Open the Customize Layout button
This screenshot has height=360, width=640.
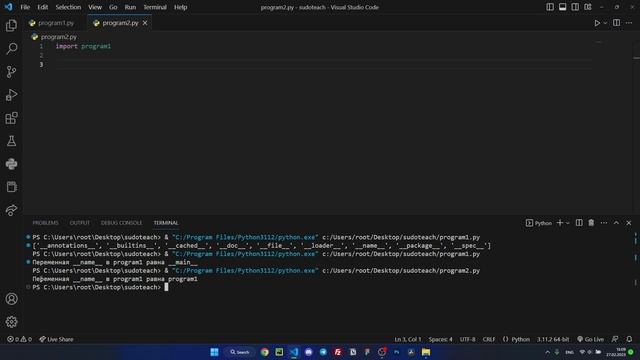(588, 7)
